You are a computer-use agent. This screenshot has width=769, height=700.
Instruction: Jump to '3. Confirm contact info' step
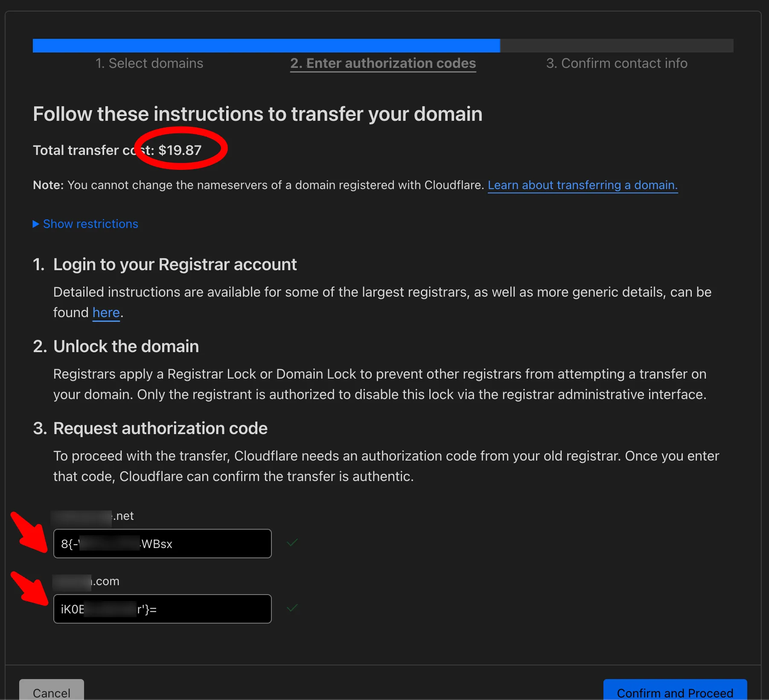tap(616, 64)
